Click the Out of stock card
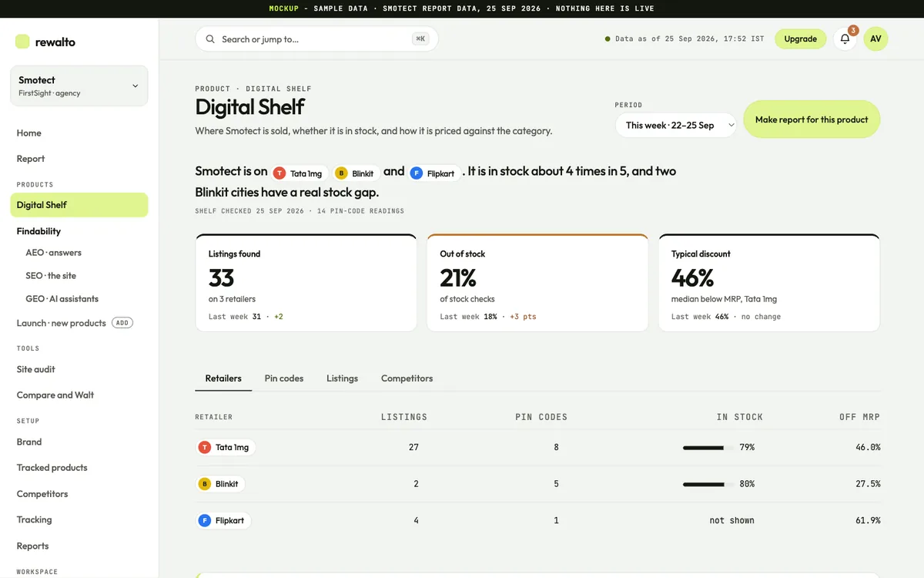The height and width of the screenshot is (578, 924). click(x=537, y=283)
